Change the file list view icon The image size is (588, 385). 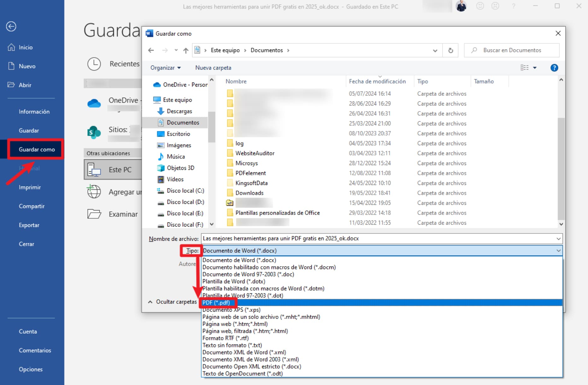pyautogui.click(x=525, y=68)
